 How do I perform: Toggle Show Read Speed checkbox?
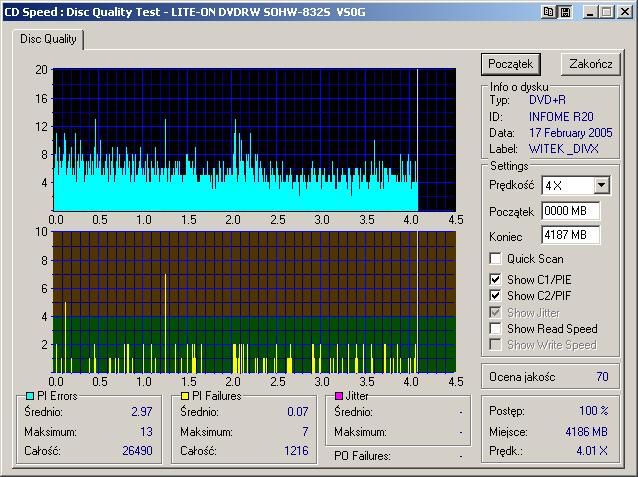(495, 328)
